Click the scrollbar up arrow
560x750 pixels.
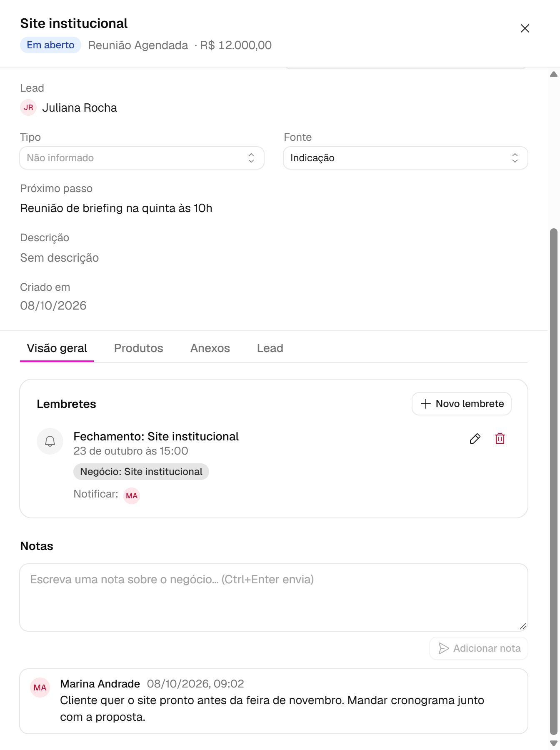pos(554,74)
